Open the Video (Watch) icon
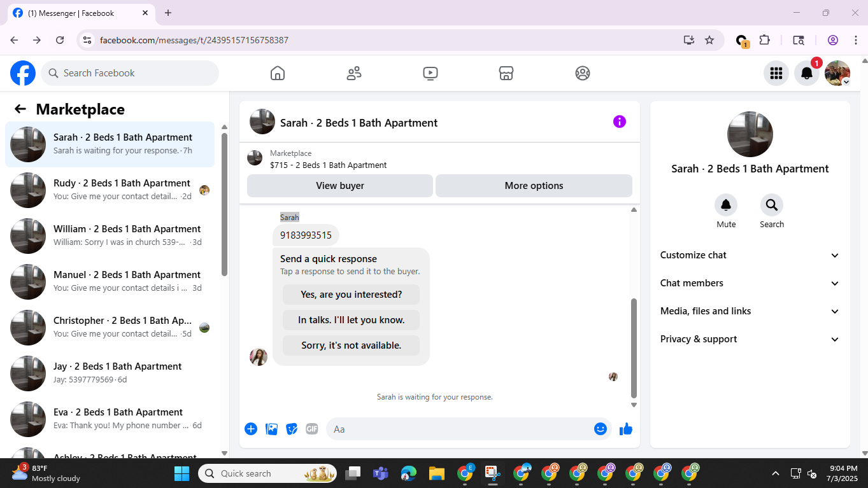 coord(430,73)
